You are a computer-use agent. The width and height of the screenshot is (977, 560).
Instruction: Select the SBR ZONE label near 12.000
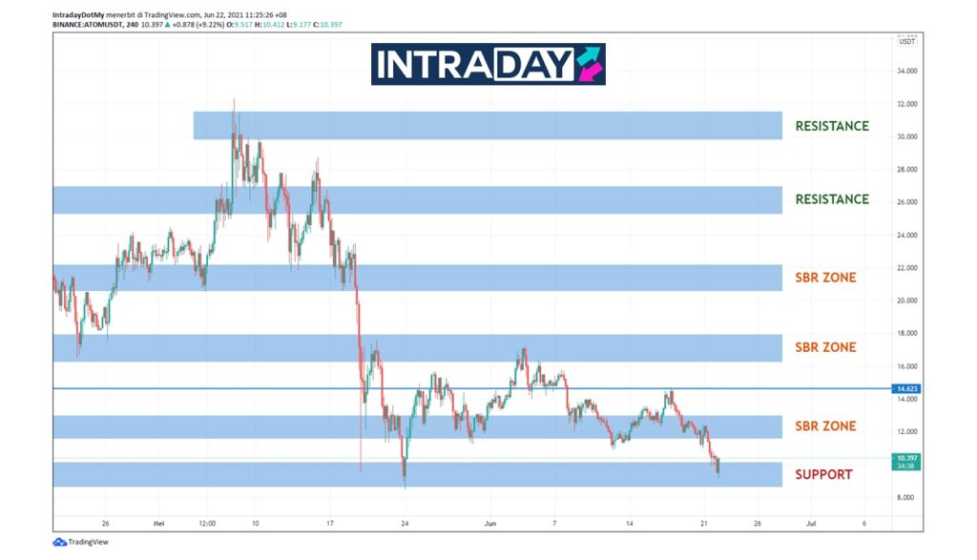[x=825, y=426]
